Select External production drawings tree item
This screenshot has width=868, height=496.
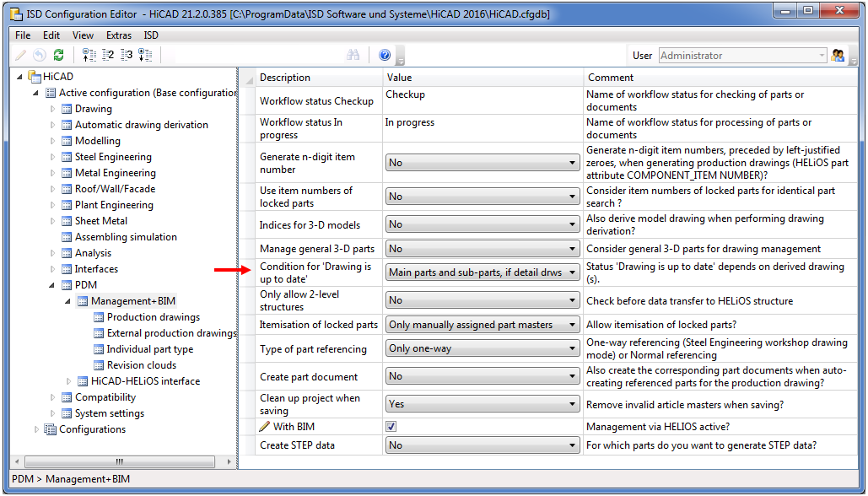tap(171, 333)
